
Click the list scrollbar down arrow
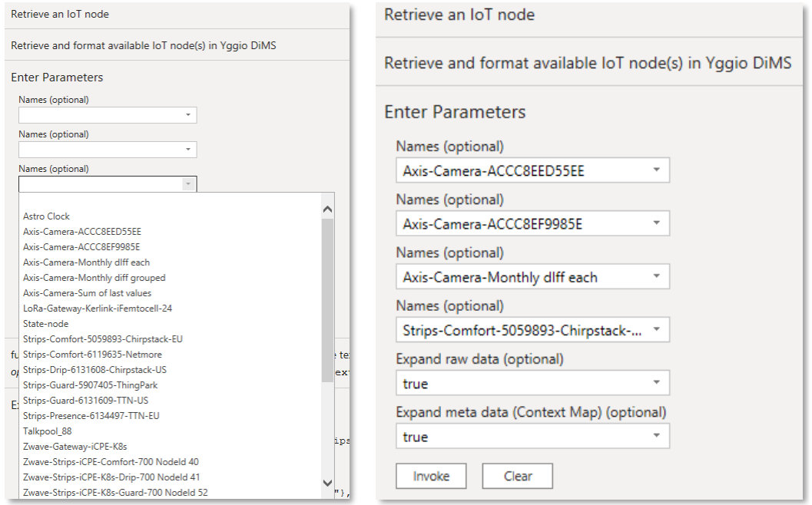[327, 483]
